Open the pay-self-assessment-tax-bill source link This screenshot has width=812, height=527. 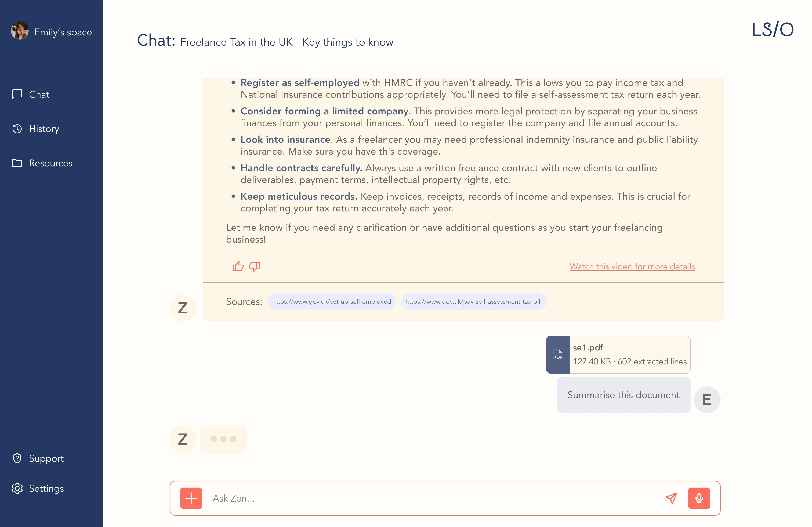(x=473, y=302)
